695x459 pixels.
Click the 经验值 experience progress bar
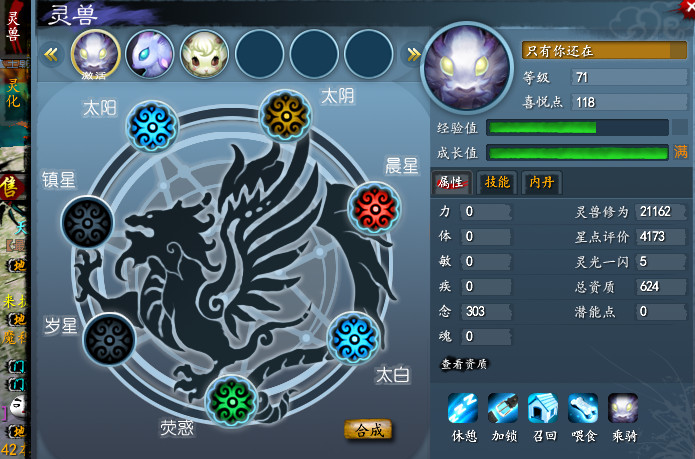(x=578, y=128)
